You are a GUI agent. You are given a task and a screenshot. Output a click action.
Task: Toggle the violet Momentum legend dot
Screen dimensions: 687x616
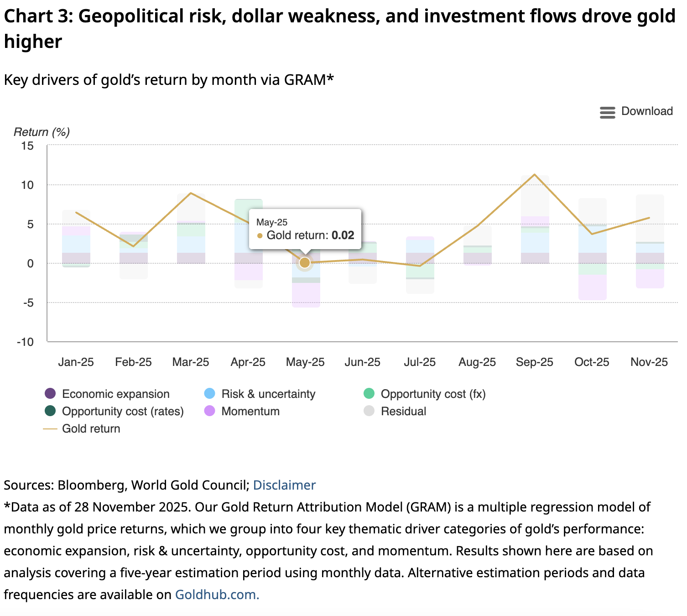tap(210, 411)
